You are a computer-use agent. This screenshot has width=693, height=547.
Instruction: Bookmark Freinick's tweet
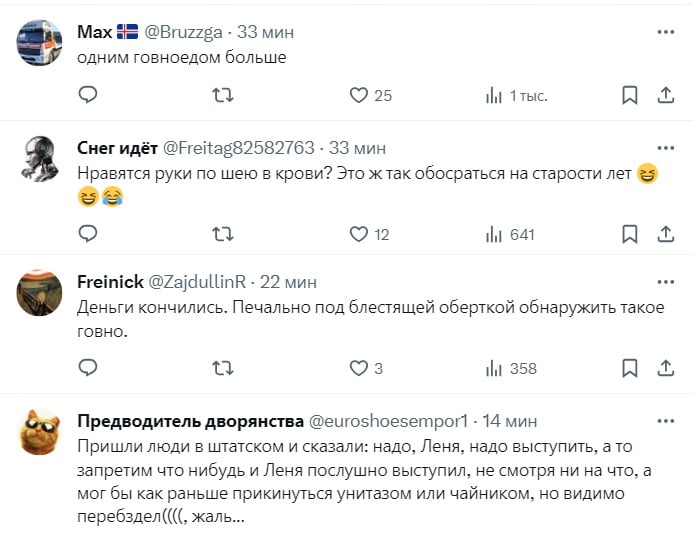tap(630, 369)
